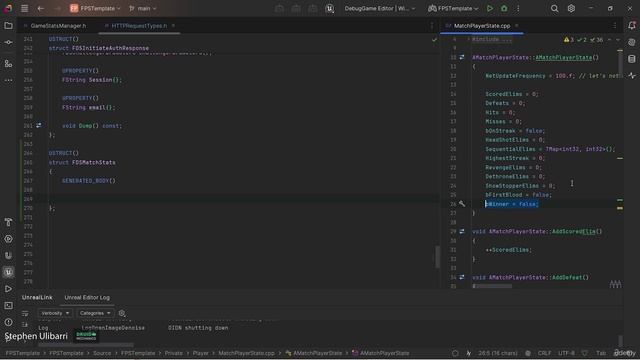This screenshot has height=360, width=640.
Task: Switch to the UnrealLink tab
Action: 37,298
